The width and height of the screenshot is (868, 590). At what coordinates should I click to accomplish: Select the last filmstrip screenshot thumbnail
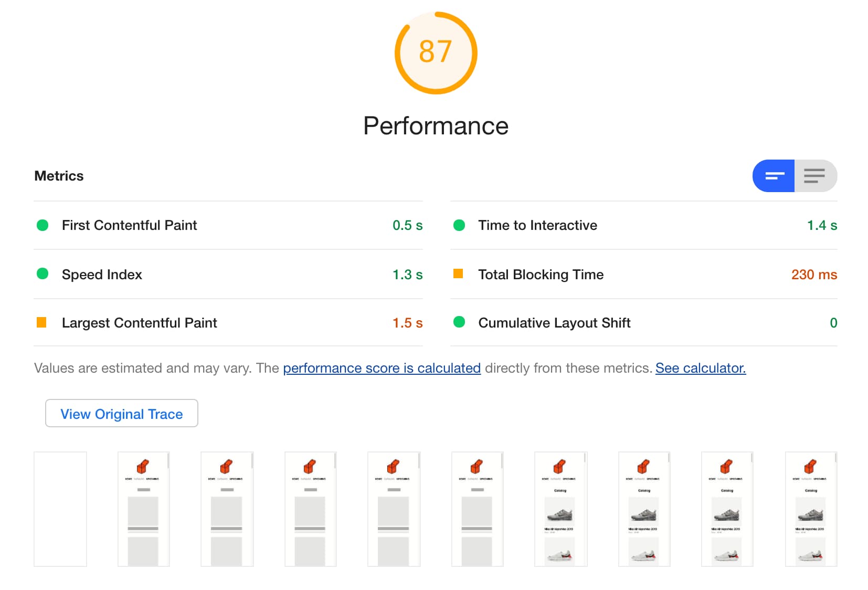coord(811,509)
